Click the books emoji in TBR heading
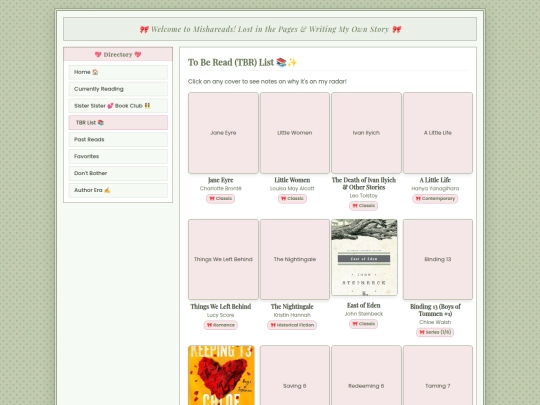The image size is (540, 405). (x=281, y=62)
